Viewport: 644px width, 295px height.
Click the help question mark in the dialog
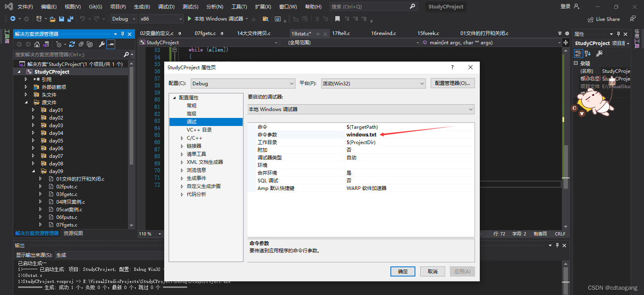[x=452, y=67]
